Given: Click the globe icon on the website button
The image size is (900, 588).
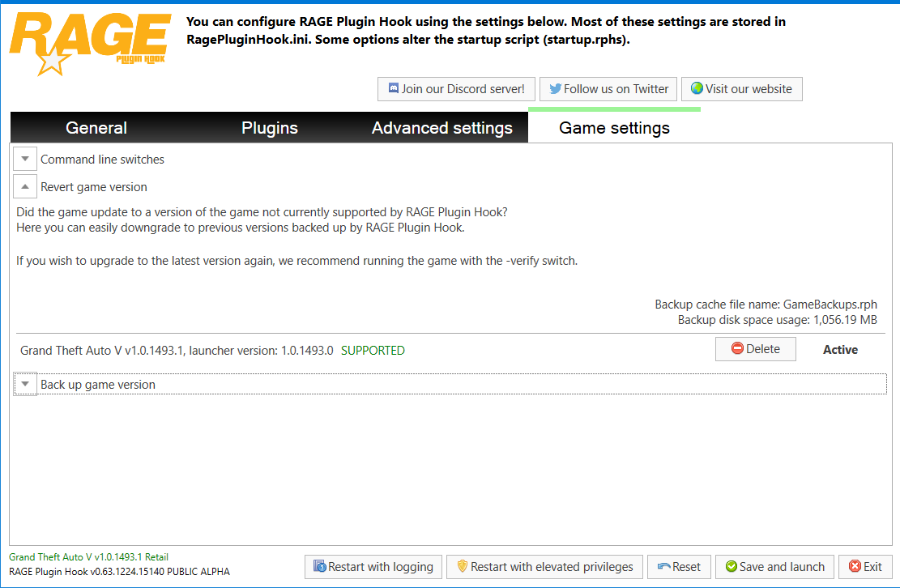Looking at the screenshot, I should tap(697, 88).
